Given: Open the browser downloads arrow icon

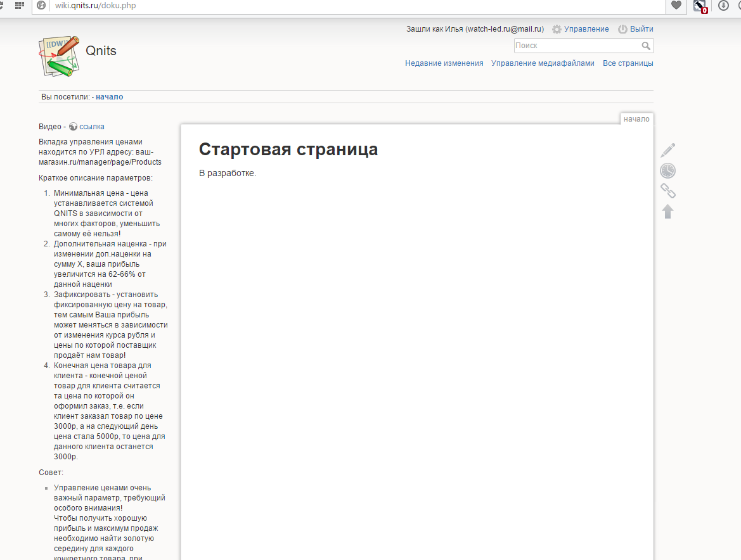Looking at the screenshot, I should point(723,6).
